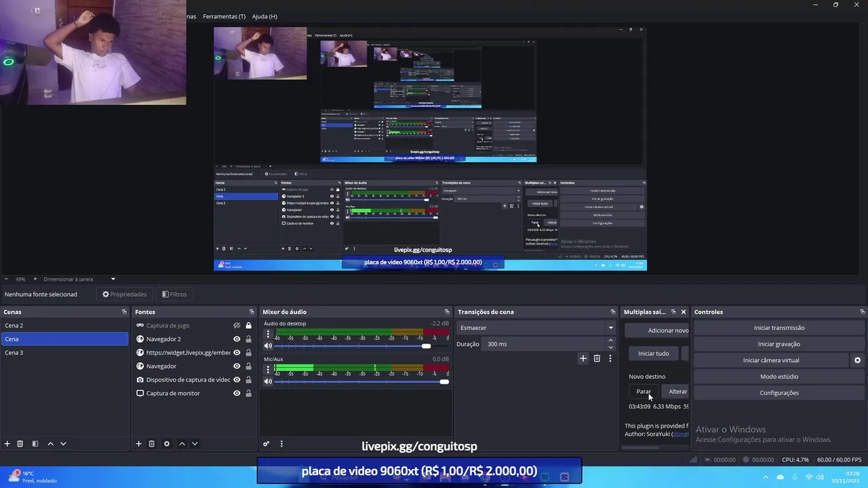This screenshot has height=488, width=868.
Task: Click the gamepad icon beside Captura de jogo
Action: coord(140,325)
